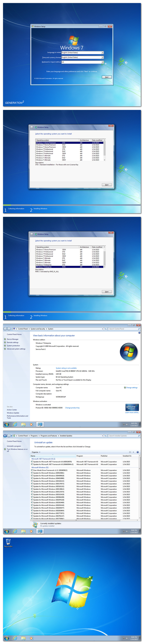The image size is (144, 644).
Task: Click the Uninstall a program link
Action: coord(14,446)
